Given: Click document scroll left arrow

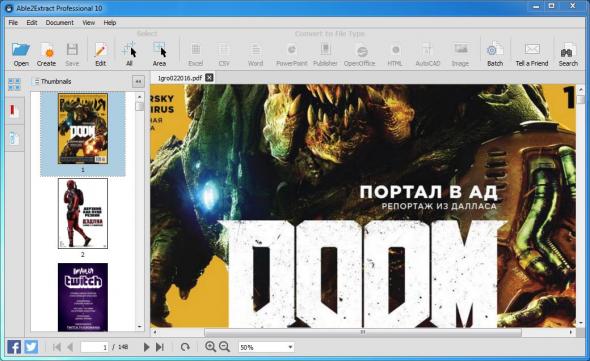Looking at the screenshot, I should click(155, 332).
